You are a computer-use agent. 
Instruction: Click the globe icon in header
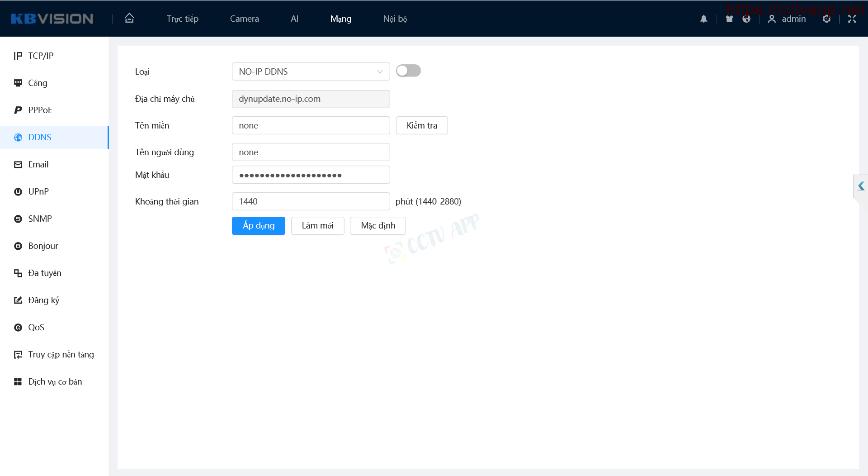click(x=746, y=19)
